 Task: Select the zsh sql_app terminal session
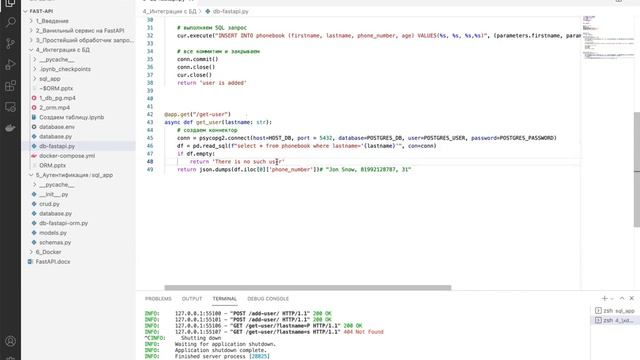(x=615, y=311)
